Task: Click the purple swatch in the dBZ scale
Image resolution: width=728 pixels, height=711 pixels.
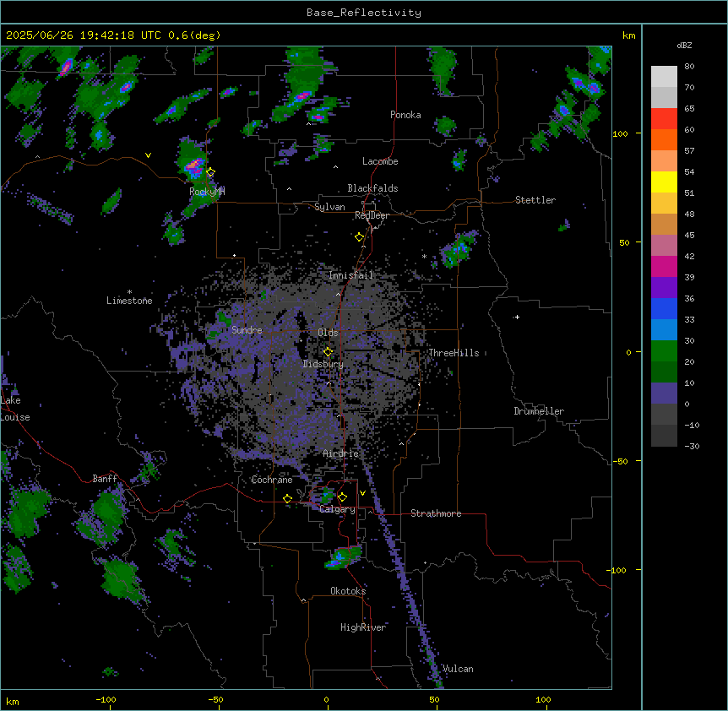Action: 664,287
